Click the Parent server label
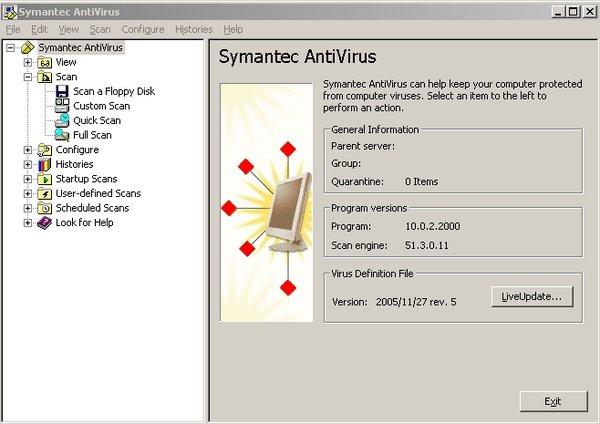600x424 pixels. (x=363, y=147)
